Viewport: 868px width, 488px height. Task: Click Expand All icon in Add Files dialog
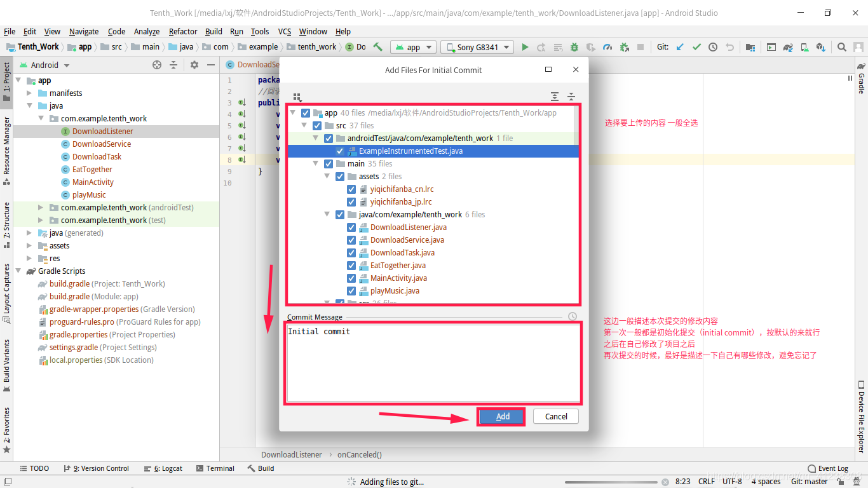click(555, 97)
